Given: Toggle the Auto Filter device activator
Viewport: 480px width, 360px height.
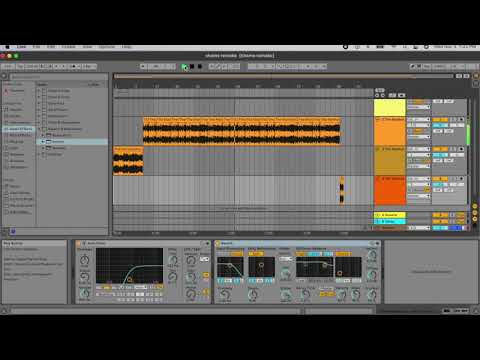Looking at the screenshot, I should (x=78, y=243).
